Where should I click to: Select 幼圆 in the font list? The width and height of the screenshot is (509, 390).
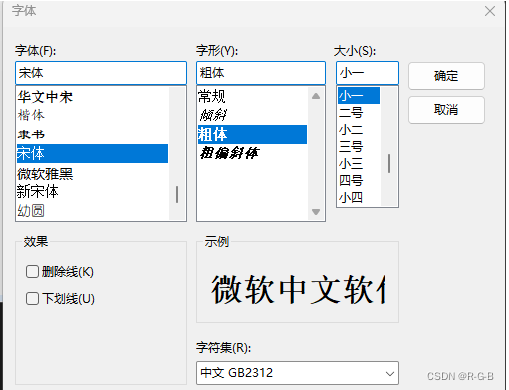pyautogui.click(x=92, y=210)
